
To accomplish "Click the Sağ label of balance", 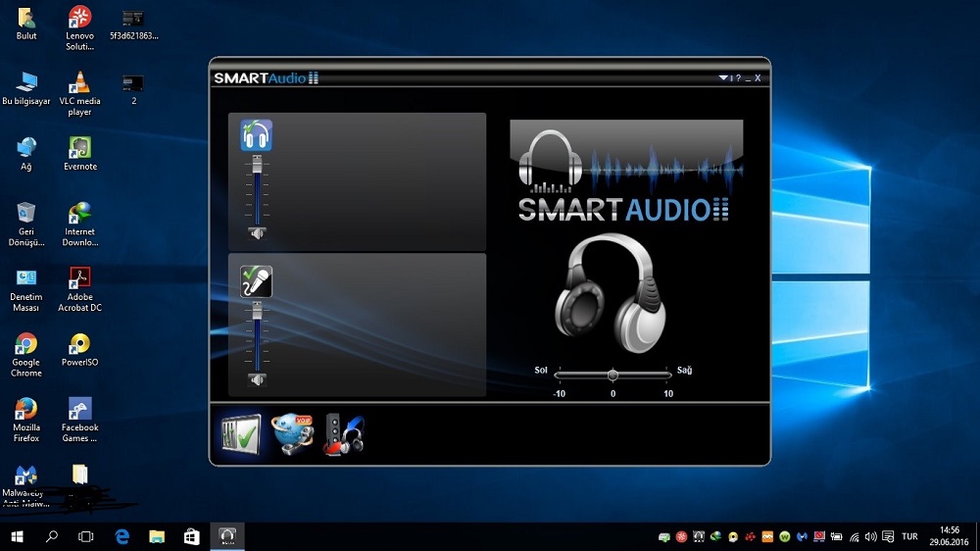I will [x=684, y=371].
